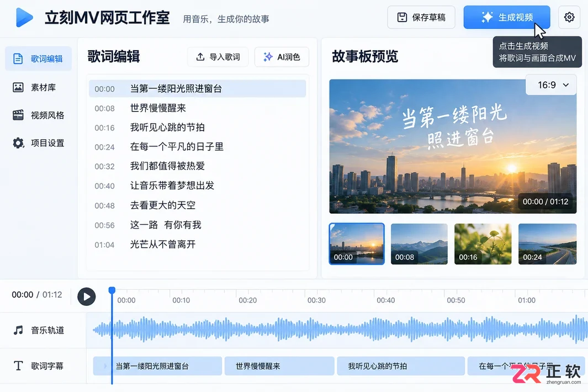Select lyric line 光芒从不曾离开
Image resolution: width=588 pixels, height=392 pixels.
[197, 245]
